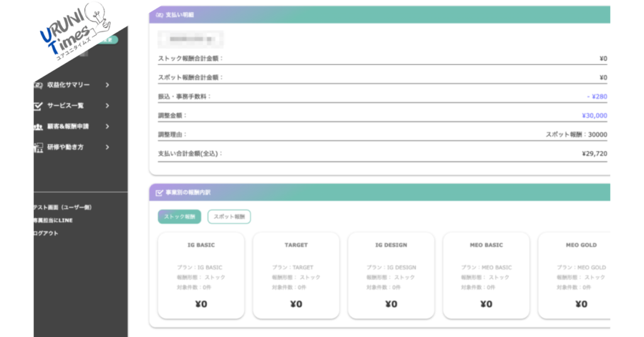Open テスト画面（ユーザー側） link
The width and height of the screenshot is (644, 337).
coord(63,207)
